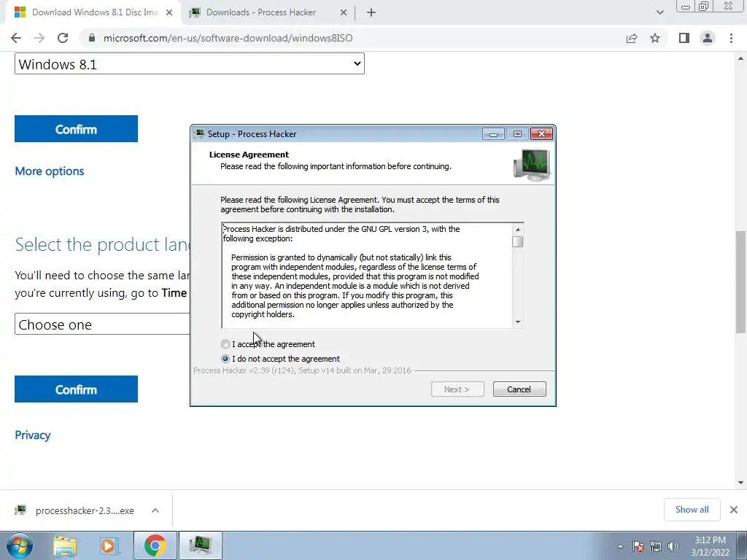The image size is (747, 560).
Task: Open Action Center flag icon
Action: (638, 546)
